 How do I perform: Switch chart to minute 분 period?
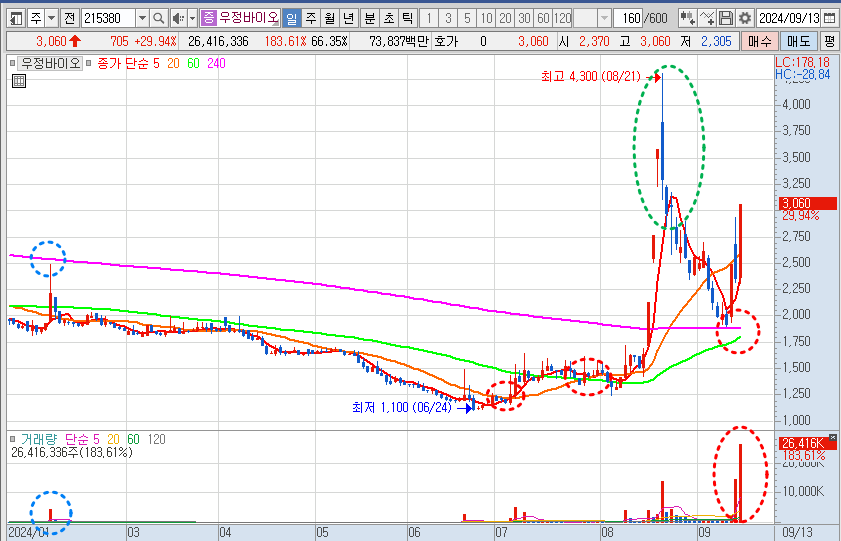370,19
